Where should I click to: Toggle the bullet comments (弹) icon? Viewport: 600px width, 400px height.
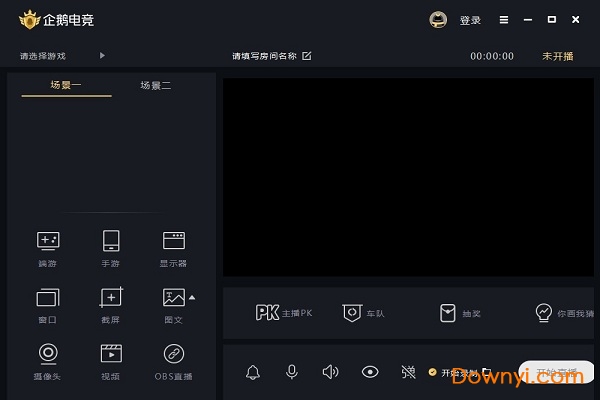click(x=408, y=372)
